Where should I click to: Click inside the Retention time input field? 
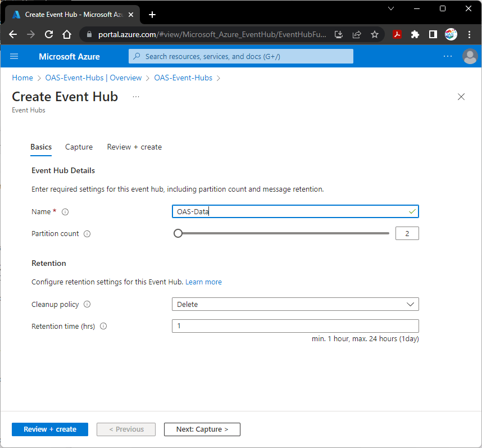coord(295,326)
